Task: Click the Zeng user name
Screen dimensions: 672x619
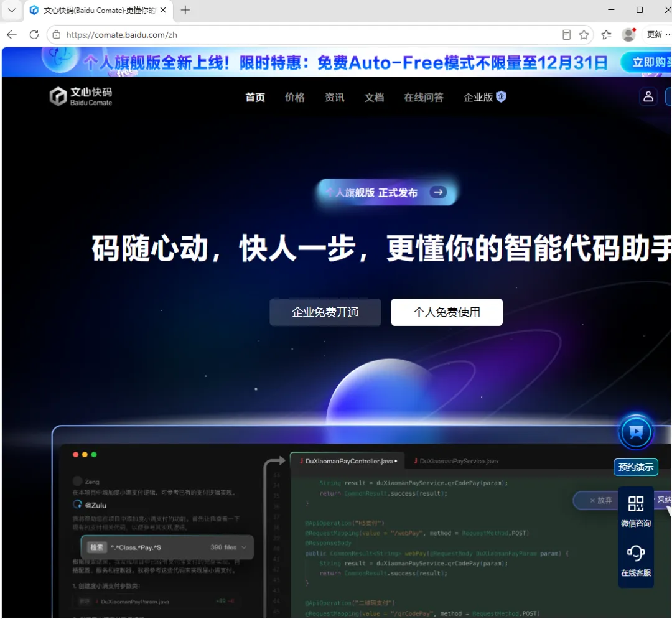Action: 91,482
